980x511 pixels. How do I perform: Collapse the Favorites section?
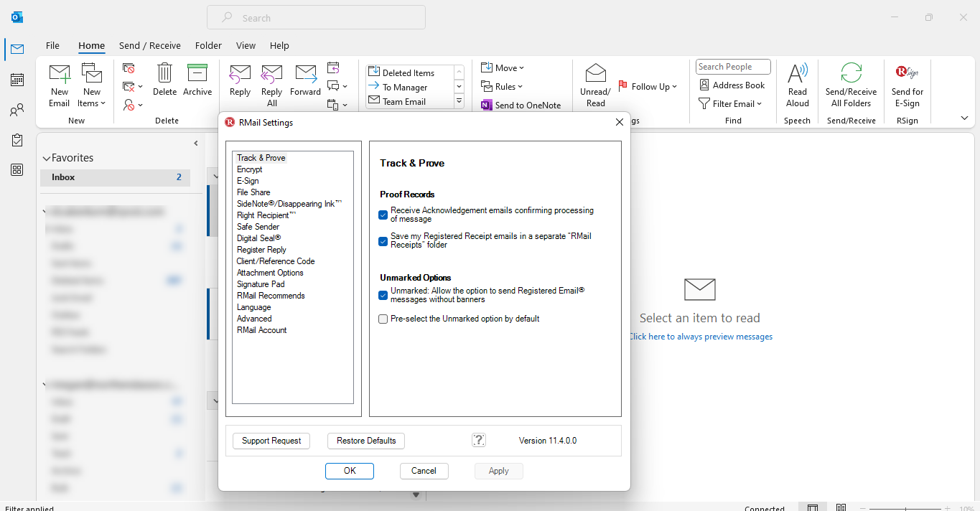pyautogui.click(x=47, y=158)
